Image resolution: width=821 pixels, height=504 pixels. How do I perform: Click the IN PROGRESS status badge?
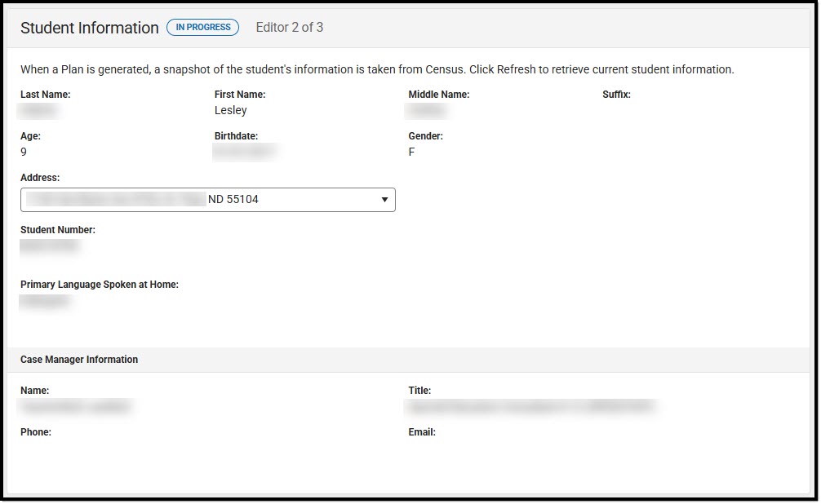(202, 27)
